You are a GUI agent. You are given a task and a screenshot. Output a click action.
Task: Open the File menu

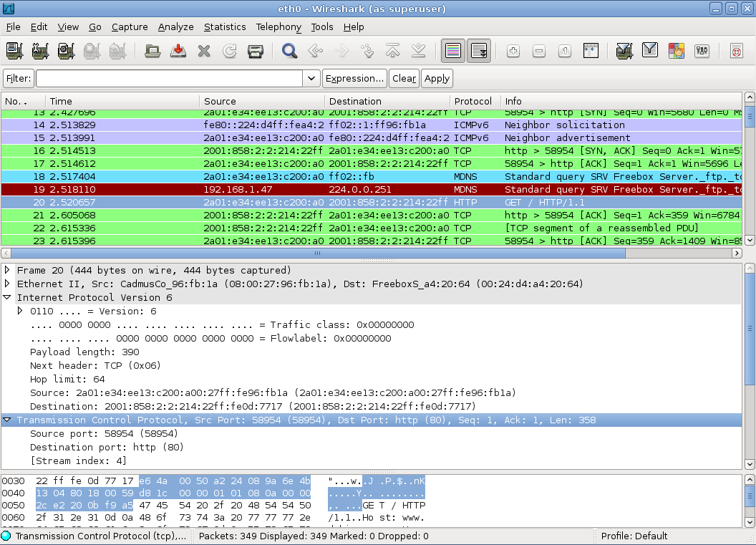pos(13,27)
